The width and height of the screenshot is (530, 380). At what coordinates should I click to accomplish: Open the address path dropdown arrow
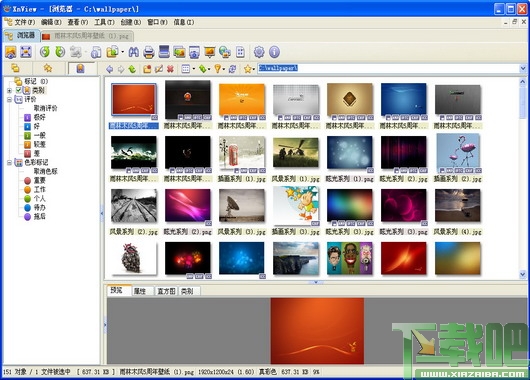tap(523, 68)
